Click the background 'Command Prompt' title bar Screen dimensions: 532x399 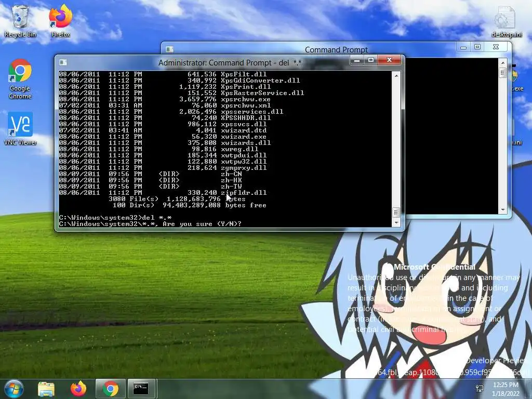336,49
